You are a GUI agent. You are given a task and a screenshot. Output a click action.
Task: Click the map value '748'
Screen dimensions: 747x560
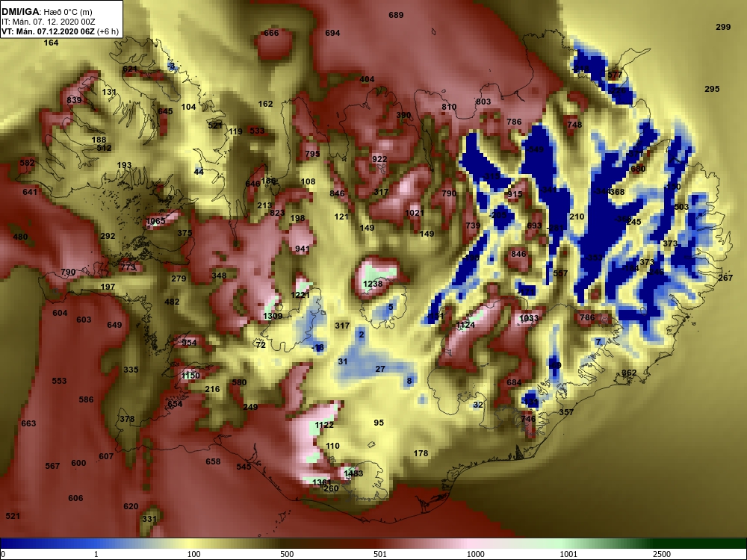(x=574, y=125)
